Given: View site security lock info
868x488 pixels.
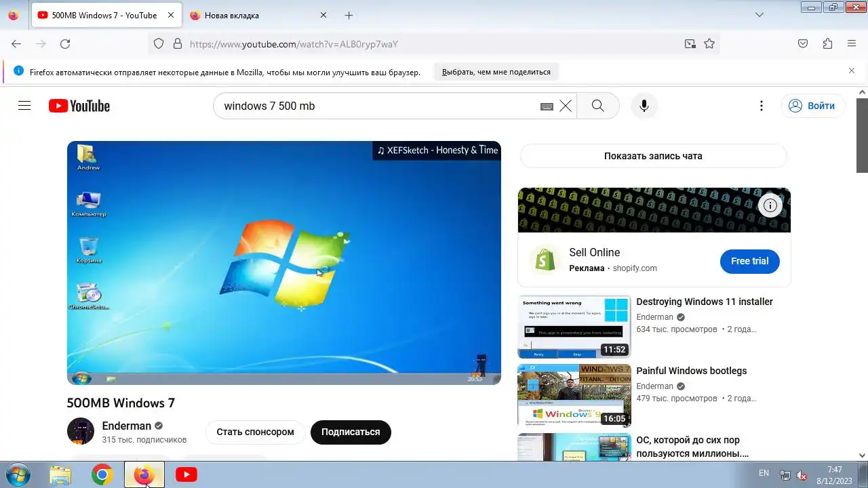Looking at the screenshot, I should pyautogui.click(x=178, y=44).
